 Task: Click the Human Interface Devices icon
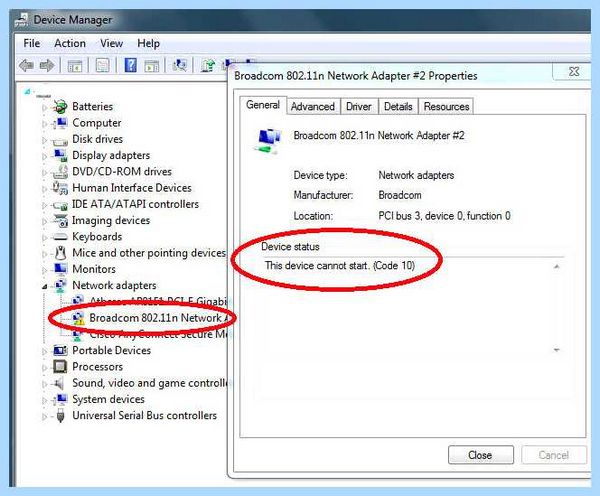(60, 188)
